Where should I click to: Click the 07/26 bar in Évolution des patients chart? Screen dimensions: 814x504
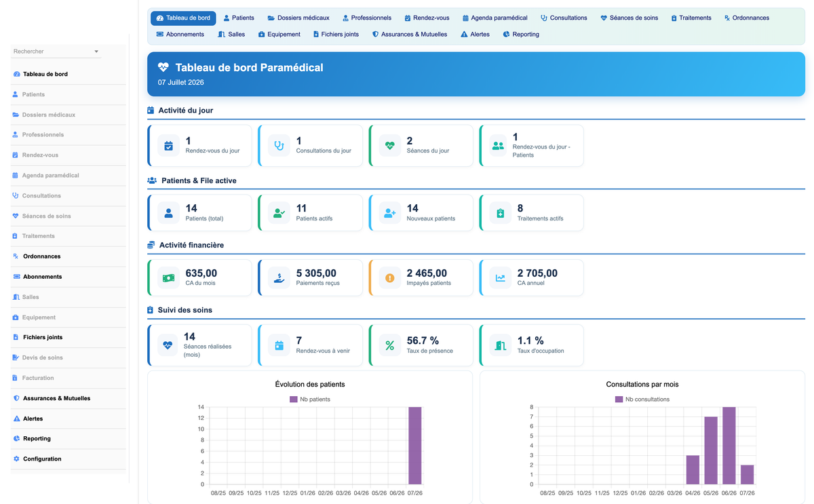[x=414, y=446]
